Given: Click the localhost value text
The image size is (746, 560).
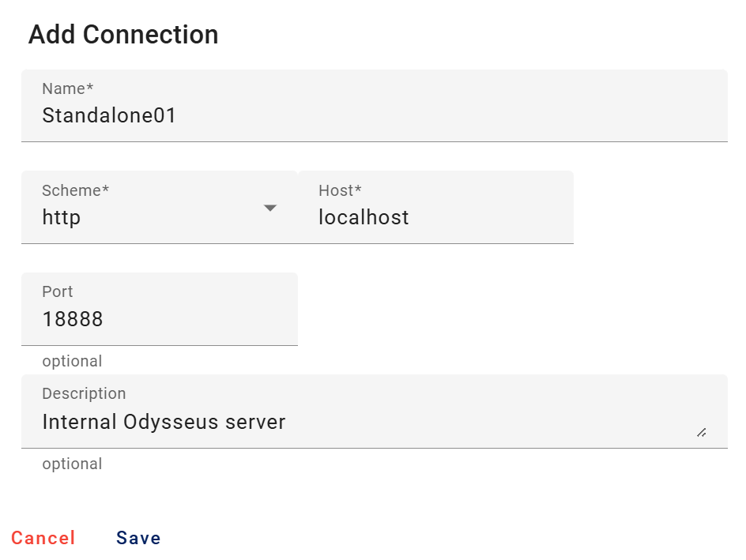Looking at the screenshot, I should pyautogui.click(x=364, y=217).
